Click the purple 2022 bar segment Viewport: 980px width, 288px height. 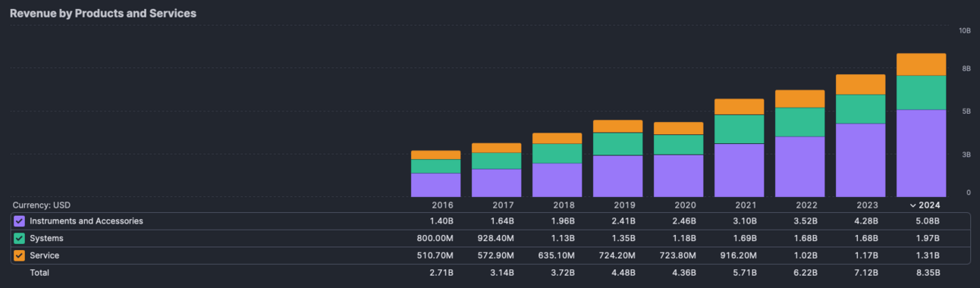point(799,167)
